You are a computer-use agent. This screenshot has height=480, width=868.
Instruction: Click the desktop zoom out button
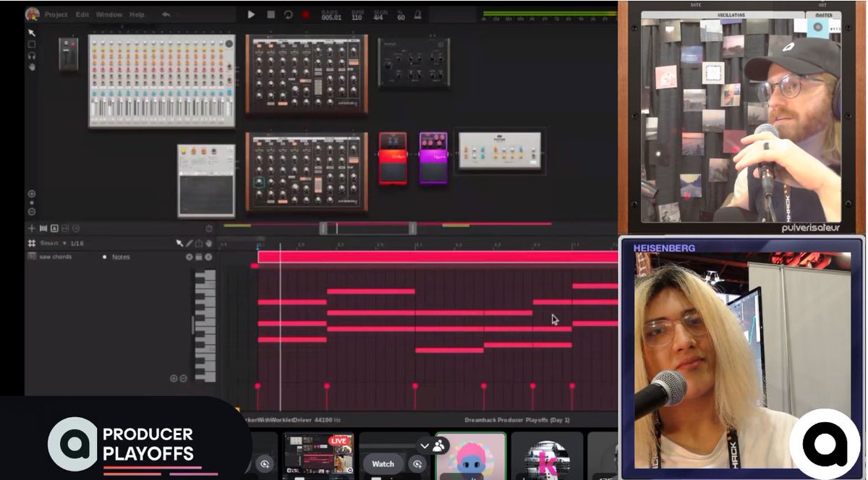coord(32,212)
